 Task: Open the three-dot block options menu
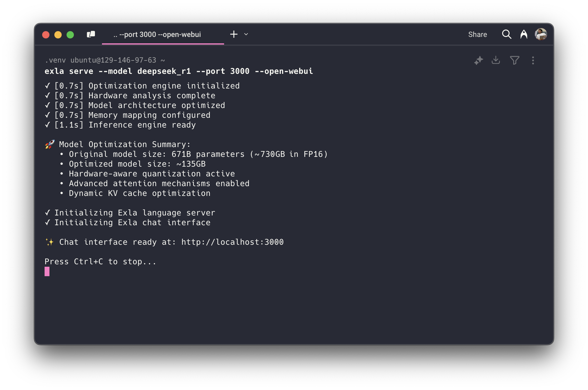click(533, 60)
